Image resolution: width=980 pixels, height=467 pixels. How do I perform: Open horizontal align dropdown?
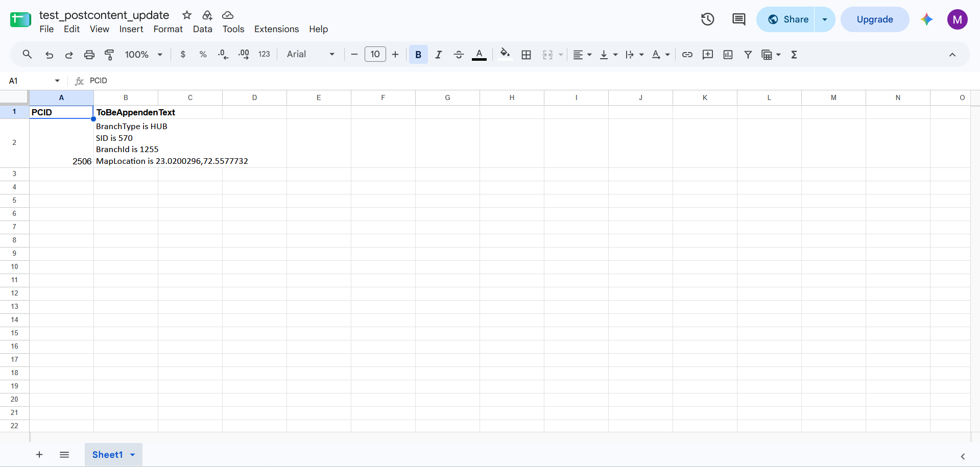(582, 55)
